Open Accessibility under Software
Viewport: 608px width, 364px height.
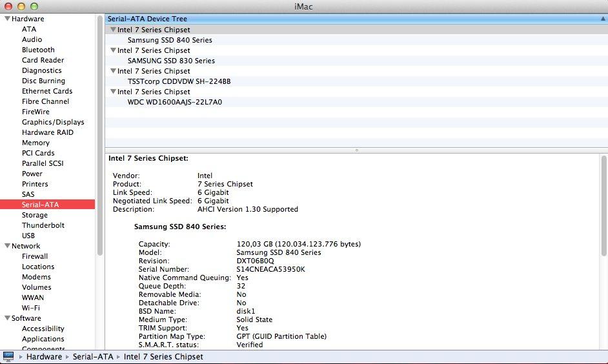point(43,329)
